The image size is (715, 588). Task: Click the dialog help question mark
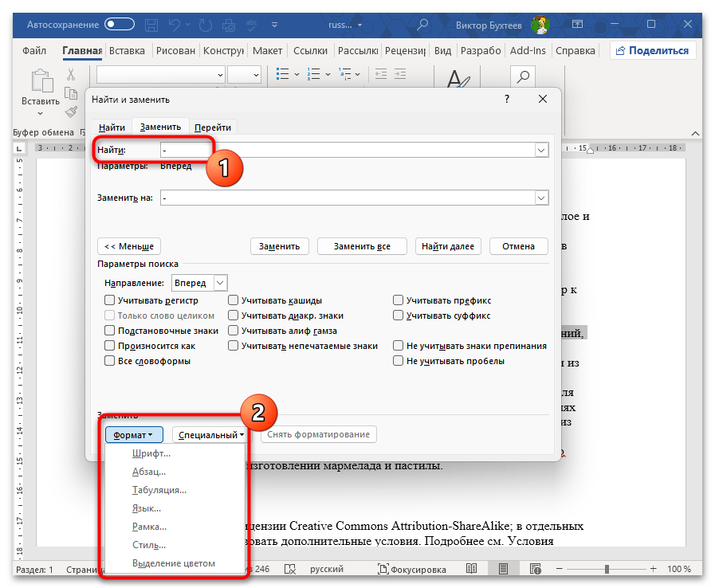point(507,100)
